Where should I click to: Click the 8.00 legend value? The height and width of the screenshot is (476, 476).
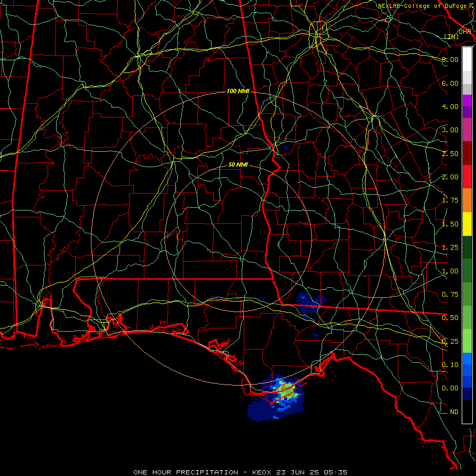pyautogui.click(x=450, y=59)
